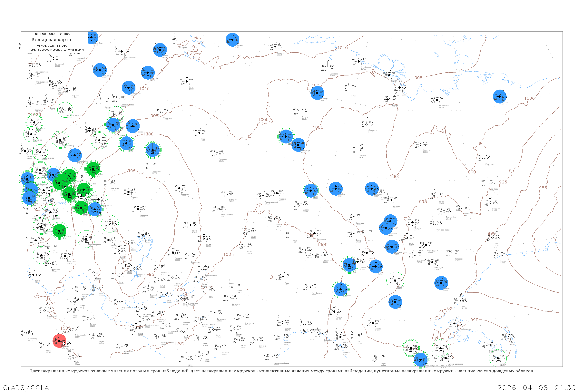Click the Аян station circle marker
The height and width of the screenshot is (392, 588).
[x=460, y=301]
